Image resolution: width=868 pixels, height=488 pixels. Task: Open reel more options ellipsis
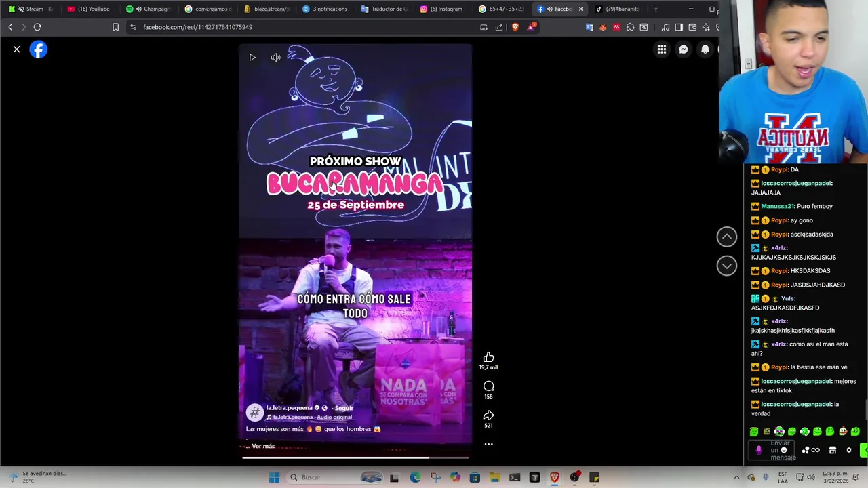488,445
